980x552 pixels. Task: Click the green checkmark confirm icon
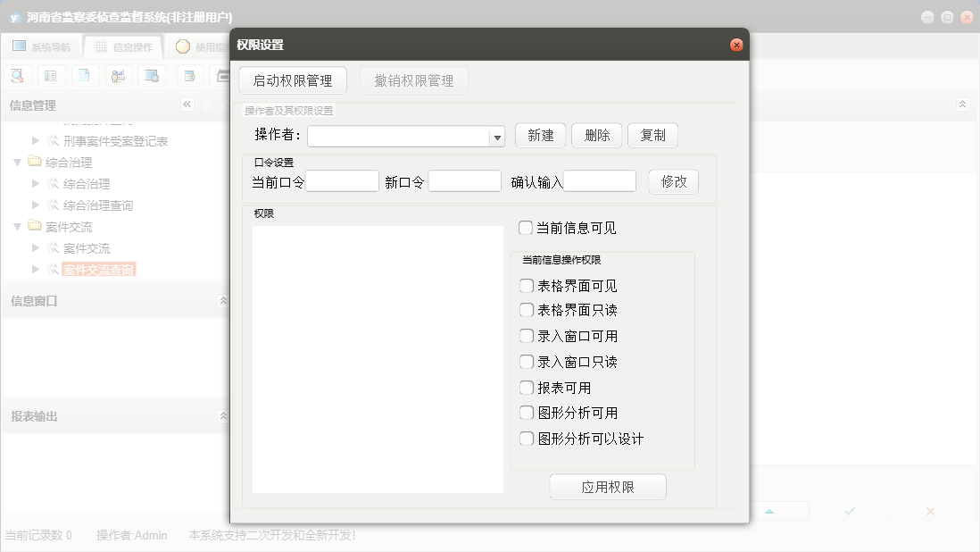[850, 512]
